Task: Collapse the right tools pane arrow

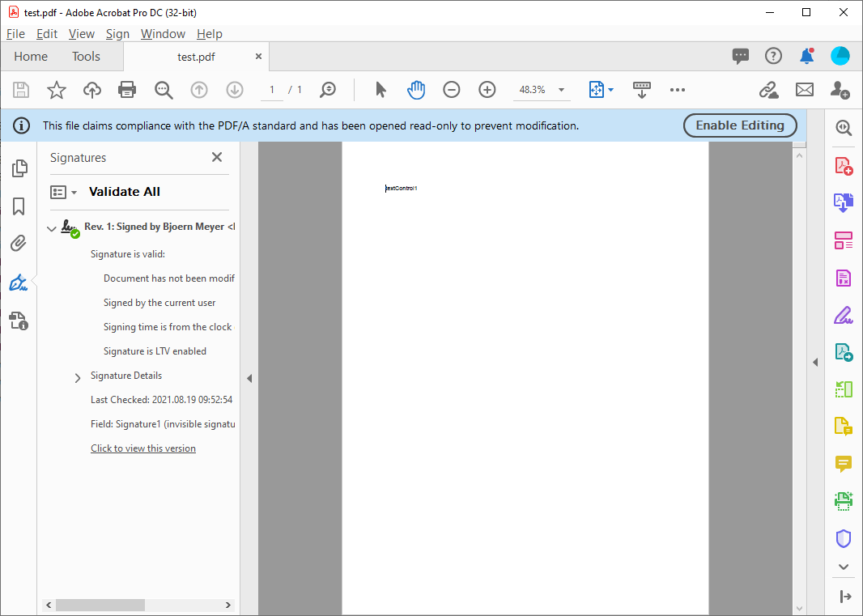Action: tap(815, 362)
